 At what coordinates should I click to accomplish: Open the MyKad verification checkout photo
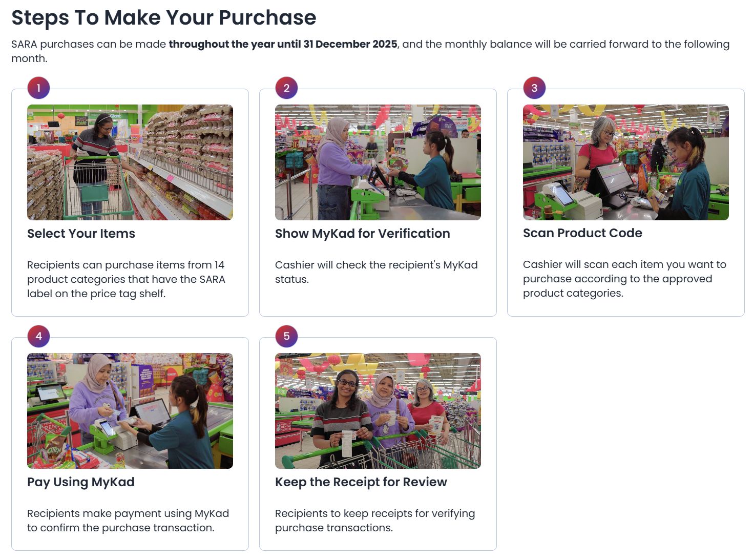378,162
